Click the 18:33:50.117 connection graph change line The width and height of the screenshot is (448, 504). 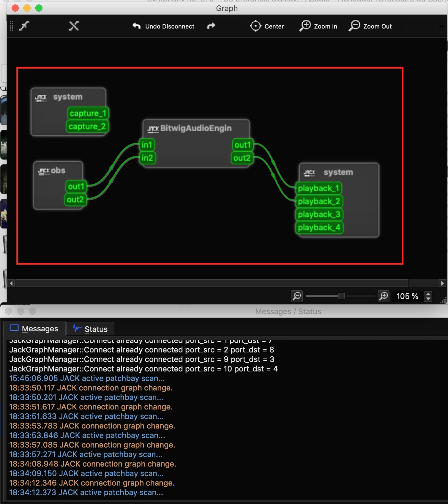(91, 388)
